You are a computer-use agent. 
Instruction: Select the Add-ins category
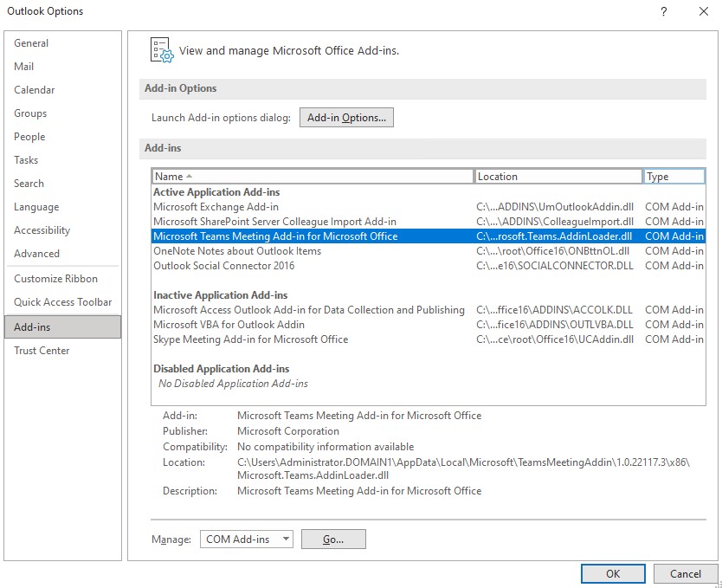(62, 327)
